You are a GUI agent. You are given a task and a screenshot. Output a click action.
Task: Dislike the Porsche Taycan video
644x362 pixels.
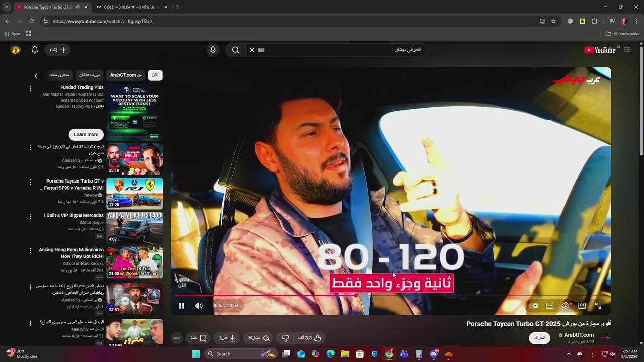tap(285, 338)
